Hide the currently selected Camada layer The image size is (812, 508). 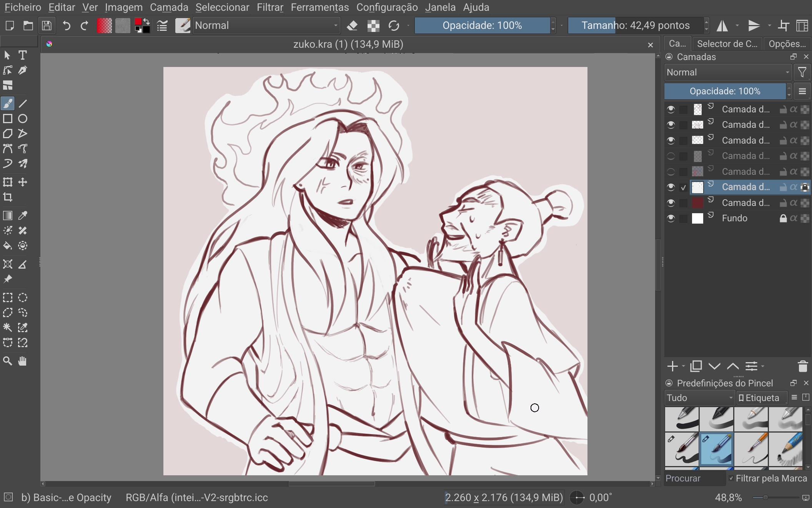[x=671, y=187]
